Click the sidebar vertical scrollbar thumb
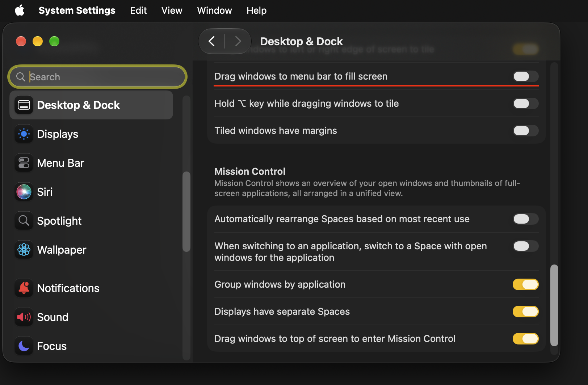The width and height of the screenshot is (588, 385). tap(186, 211)
